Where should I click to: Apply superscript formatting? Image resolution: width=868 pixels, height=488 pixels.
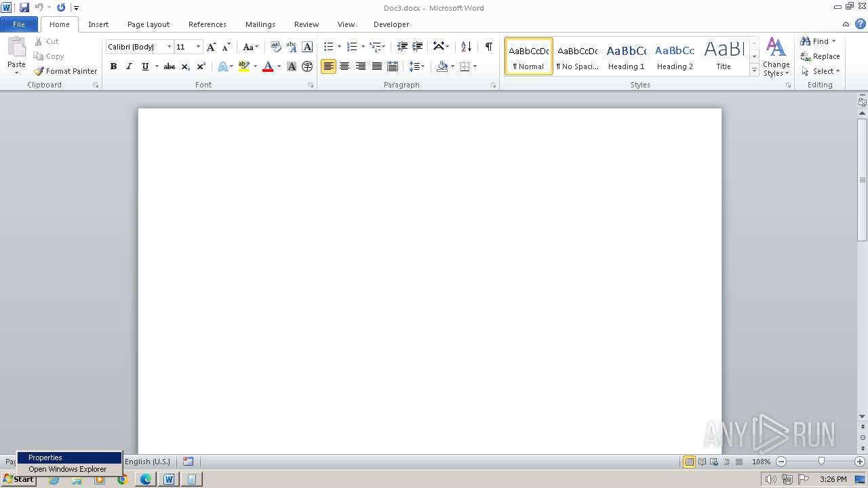[x=201, y=66]
